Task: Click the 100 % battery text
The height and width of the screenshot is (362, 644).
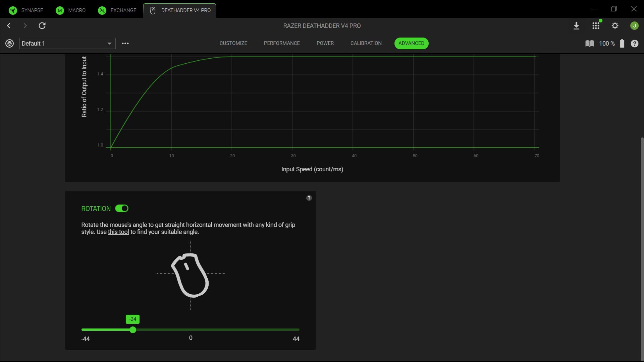Action: (x=607, y=44)
